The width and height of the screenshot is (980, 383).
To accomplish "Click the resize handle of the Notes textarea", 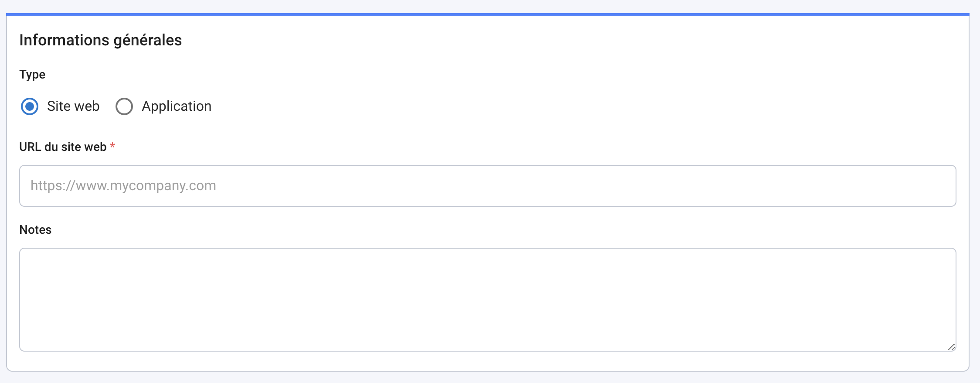I will click(953, 347).
